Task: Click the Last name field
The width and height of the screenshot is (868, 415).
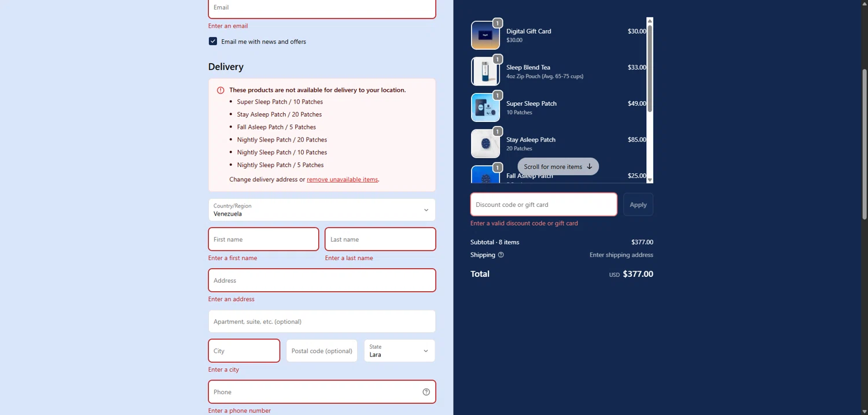Action: (380, 239)
